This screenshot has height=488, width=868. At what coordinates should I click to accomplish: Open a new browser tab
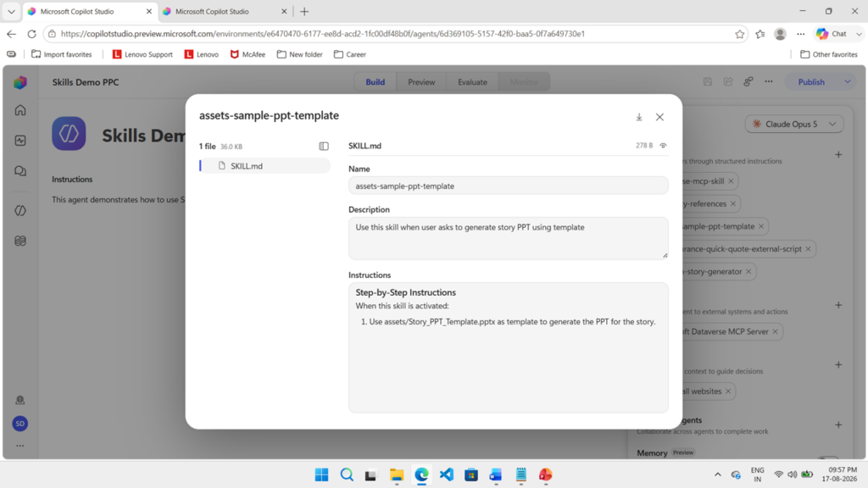coord(304,11)
